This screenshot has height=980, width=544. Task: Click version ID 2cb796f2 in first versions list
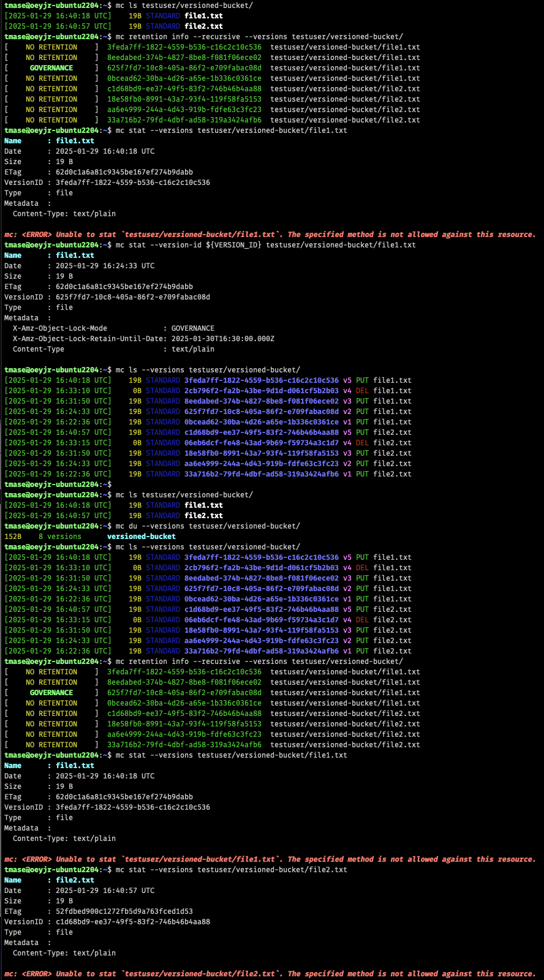262,391
